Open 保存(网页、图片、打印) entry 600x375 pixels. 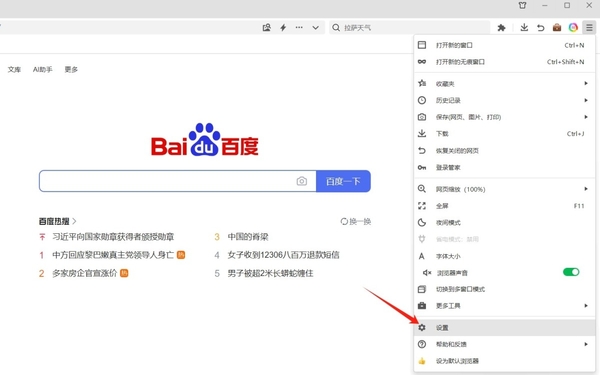[504, 117]
